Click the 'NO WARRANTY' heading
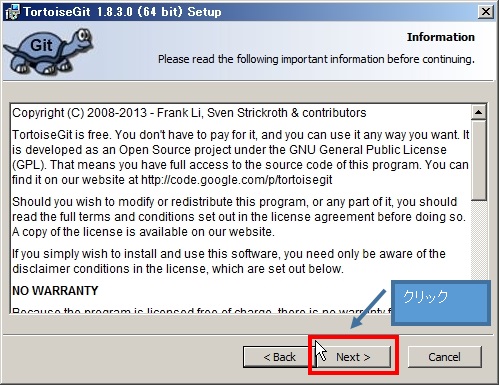The image size is (499, 385). (x=55, y=291)
